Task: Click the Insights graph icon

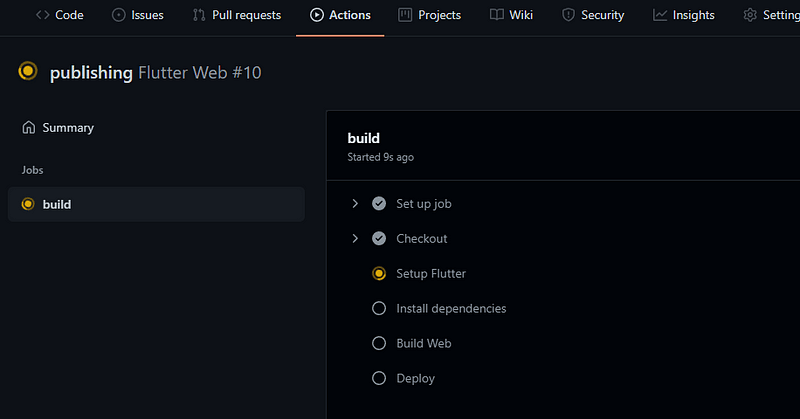Action: 660,15
